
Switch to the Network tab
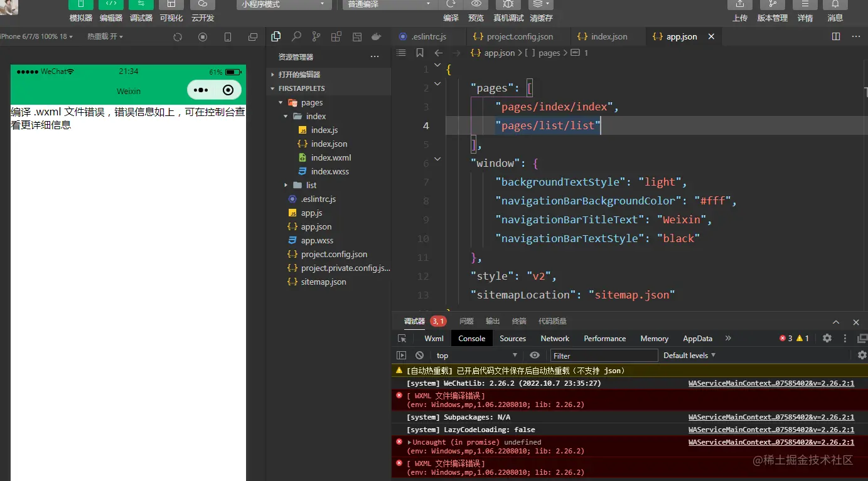click(x=555, y=339)
